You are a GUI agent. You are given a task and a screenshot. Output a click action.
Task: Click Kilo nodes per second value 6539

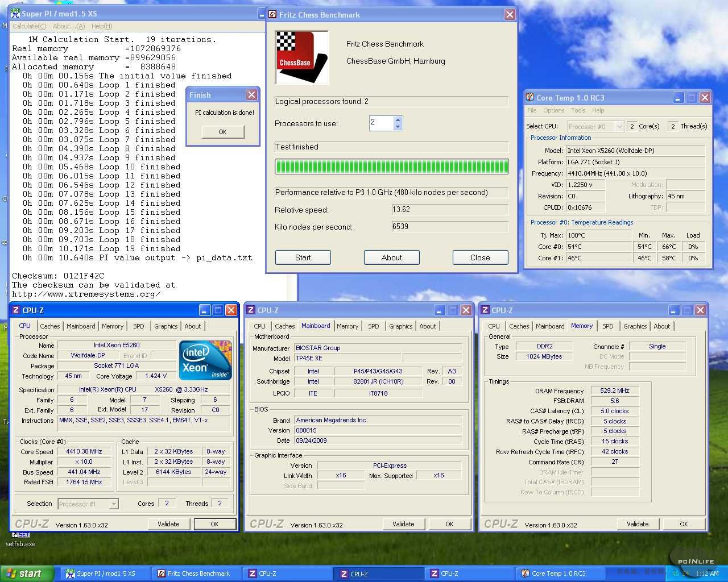[x=449, y=226]
